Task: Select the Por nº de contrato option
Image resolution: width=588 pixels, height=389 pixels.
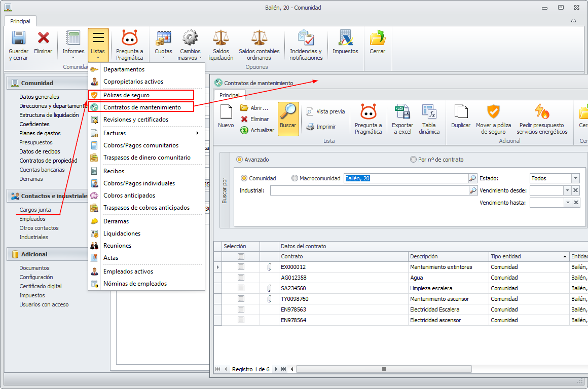Action: pyautogui.click(x=413, y=160)
